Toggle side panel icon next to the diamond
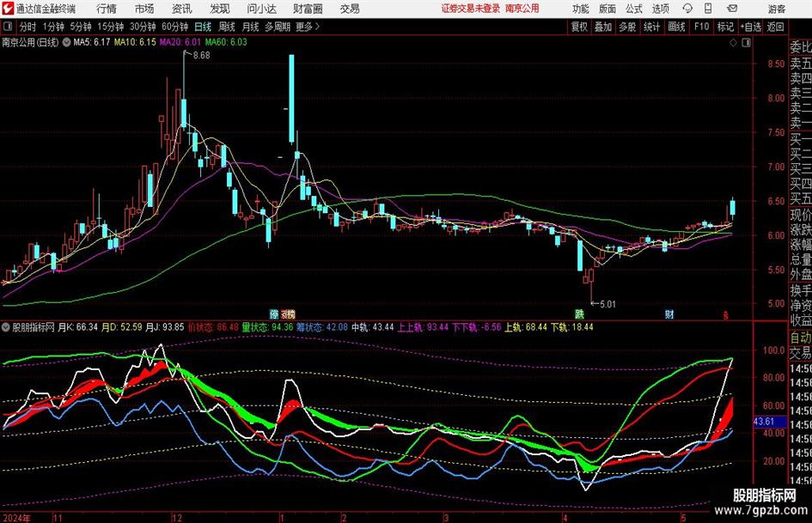812x523 pixels. 746,43
